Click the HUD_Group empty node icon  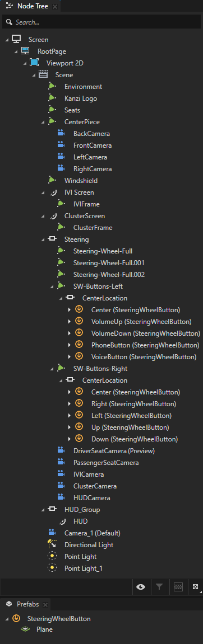(x=52, y=509)
